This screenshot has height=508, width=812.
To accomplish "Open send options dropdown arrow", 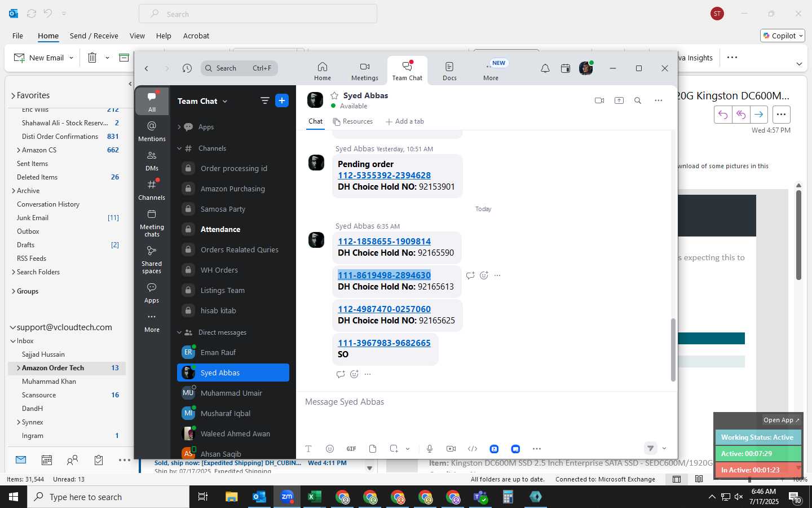I will [x=664, y=449].
